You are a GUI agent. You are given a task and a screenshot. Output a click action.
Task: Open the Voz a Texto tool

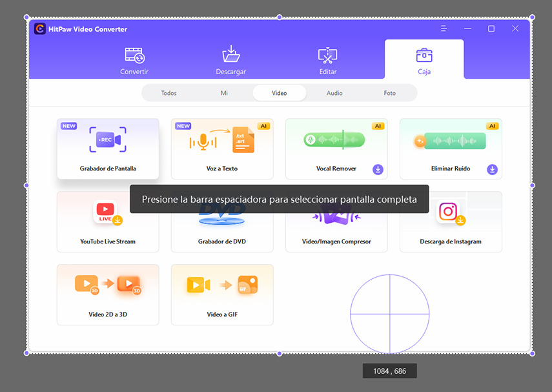(222, 149)
